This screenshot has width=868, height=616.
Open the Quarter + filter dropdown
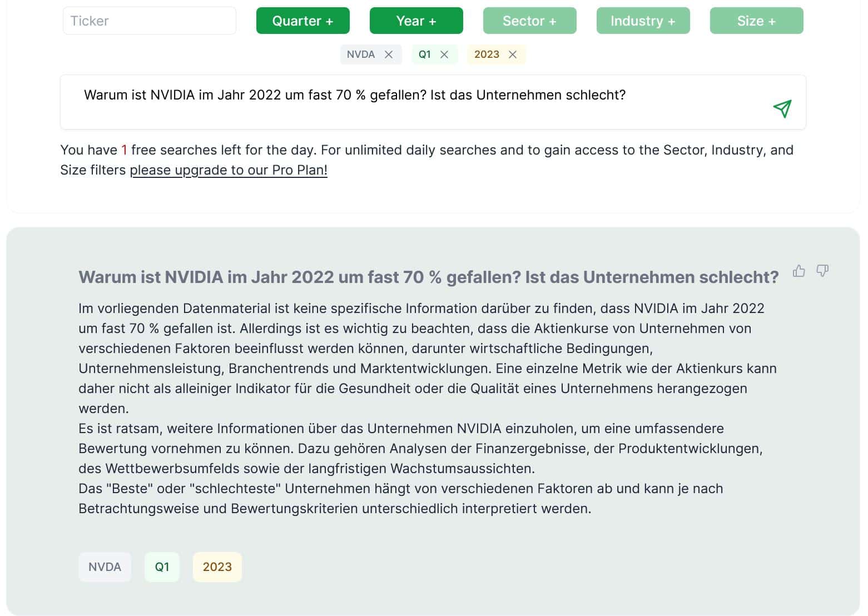click(303, 21)
